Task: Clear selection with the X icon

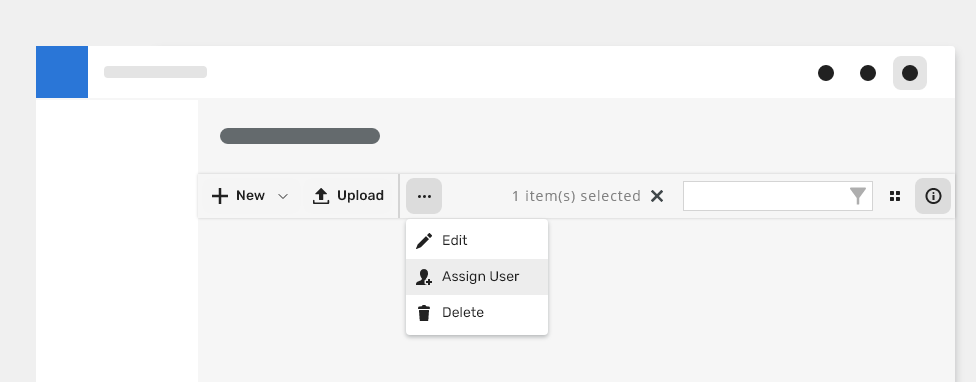Action: click(x=657, y=196)
